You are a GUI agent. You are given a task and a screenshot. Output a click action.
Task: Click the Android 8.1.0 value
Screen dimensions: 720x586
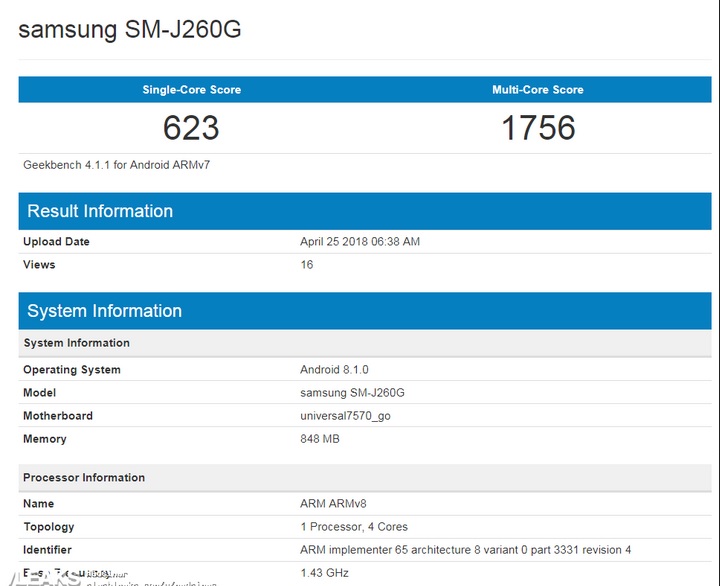click(334, 370)
